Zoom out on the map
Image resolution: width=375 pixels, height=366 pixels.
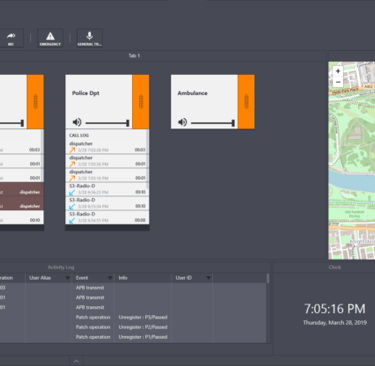click(x=338, y=82)
